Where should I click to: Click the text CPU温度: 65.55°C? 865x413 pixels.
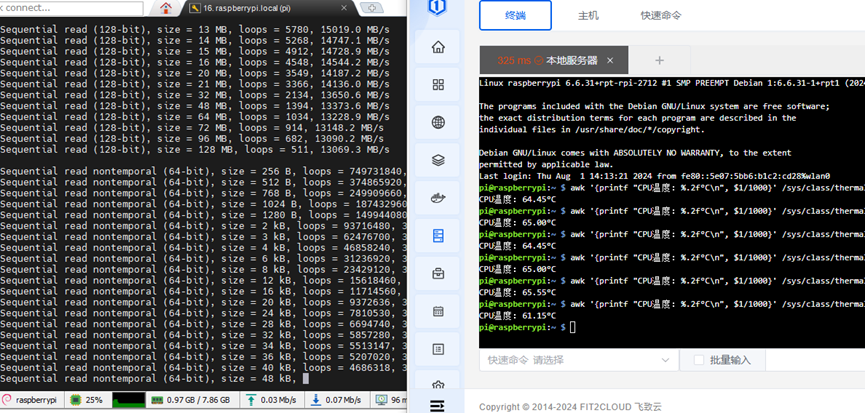coord(517,293)
